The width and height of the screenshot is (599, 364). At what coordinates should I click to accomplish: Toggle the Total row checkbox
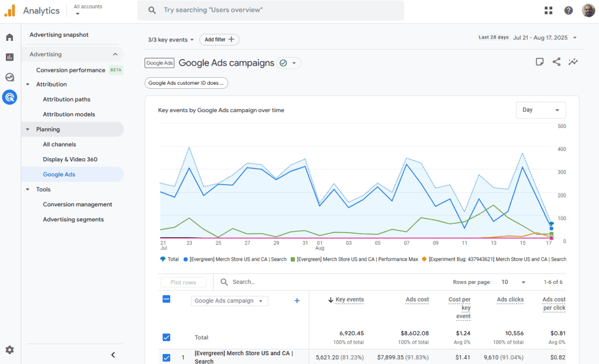coord(166,337)
